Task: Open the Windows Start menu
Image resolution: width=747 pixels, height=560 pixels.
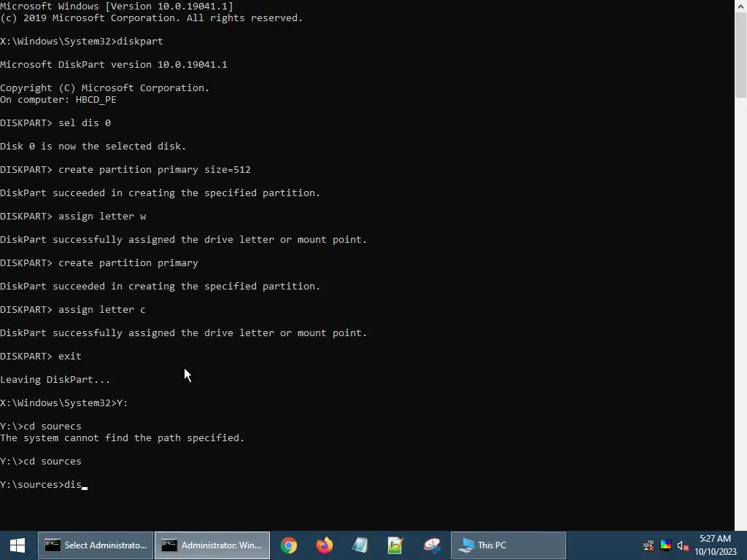Action: tap(18, 545)
